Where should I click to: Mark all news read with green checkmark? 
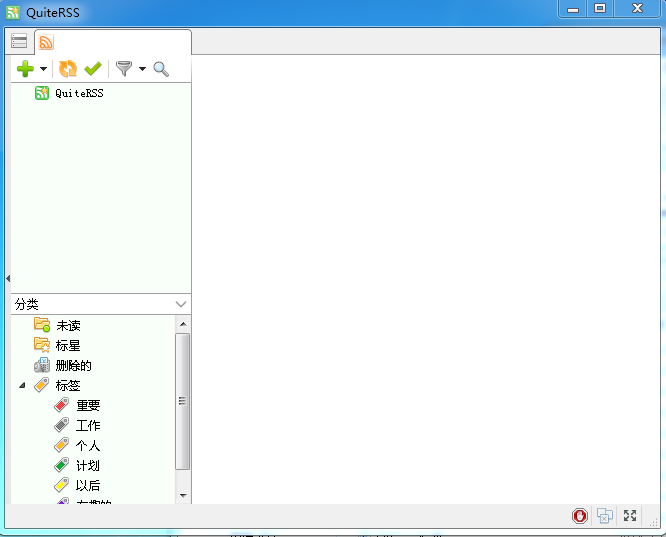tap(93, 69)
